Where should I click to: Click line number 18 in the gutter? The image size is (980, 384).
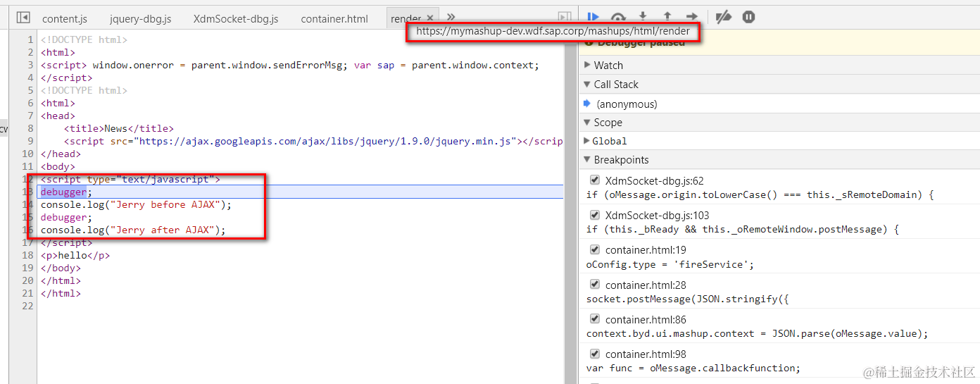(x=28, y=255)
